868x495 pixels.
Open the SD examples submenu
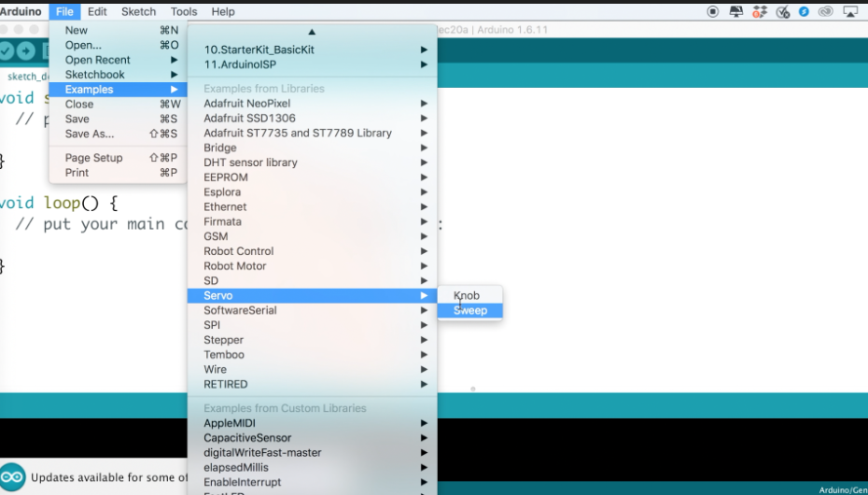coord(313,281)
